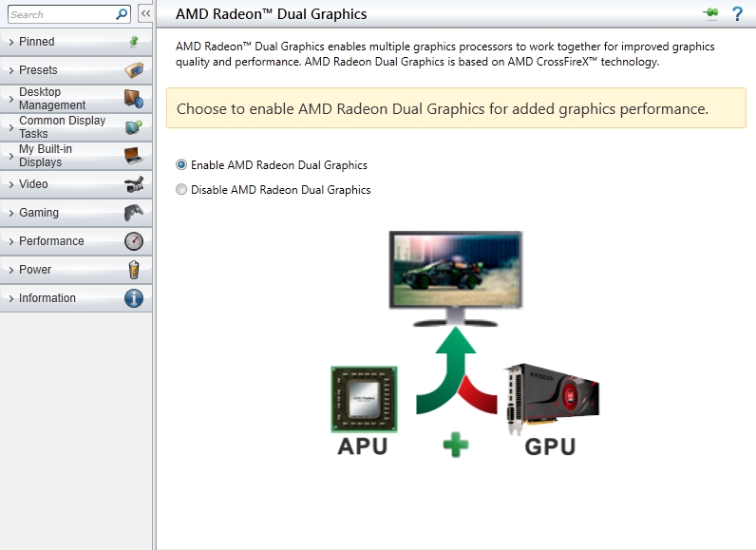Click the 'GPU' label text
This screenshot has height=550, width=756.
click(x=550, y=446)
